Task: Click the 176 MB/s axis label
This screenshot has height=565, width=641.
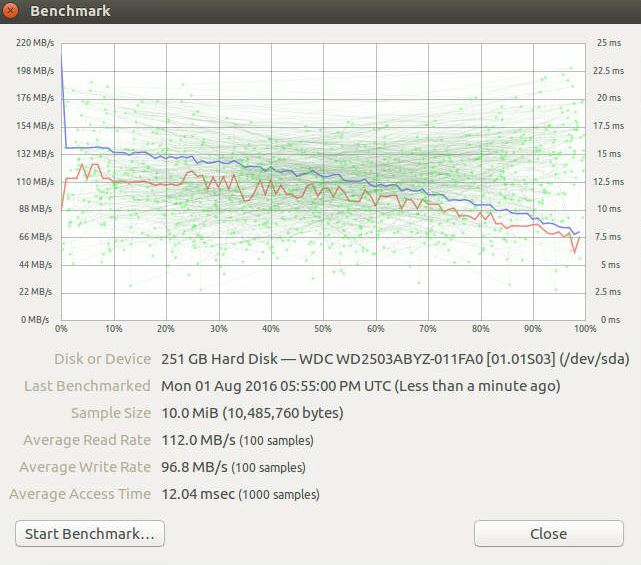Action: [x=35, y=98]
